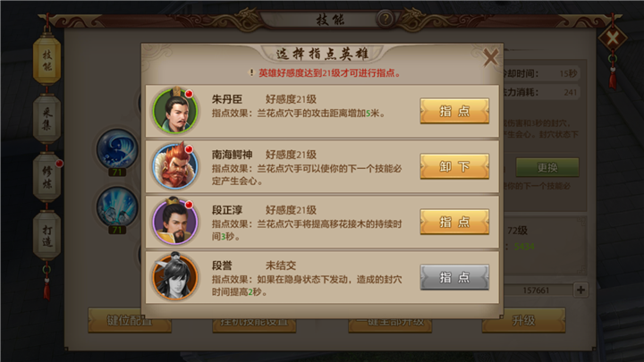Click gray 指点 button for 段誉
Screen dimensions: 644x362
click(x=454, y=277)
